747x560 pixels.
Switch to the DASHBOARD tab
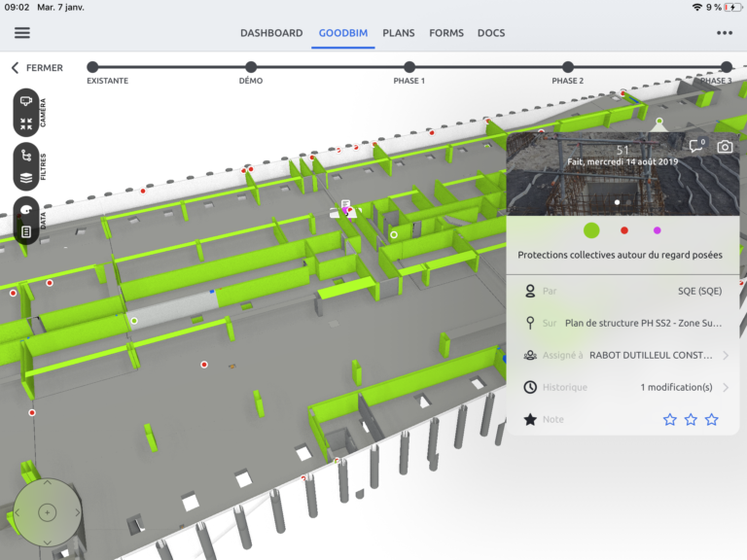coord(271,33)
